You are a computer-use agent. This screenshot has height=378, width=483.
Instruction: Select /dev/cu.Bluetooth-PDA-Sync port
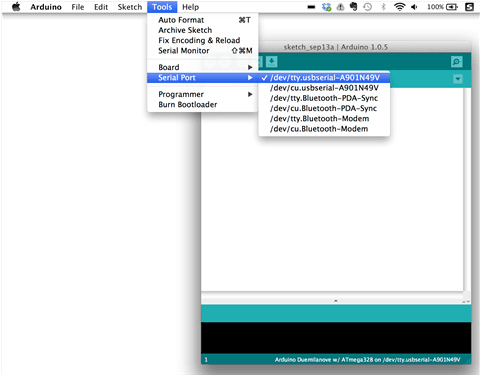point(324,108)
